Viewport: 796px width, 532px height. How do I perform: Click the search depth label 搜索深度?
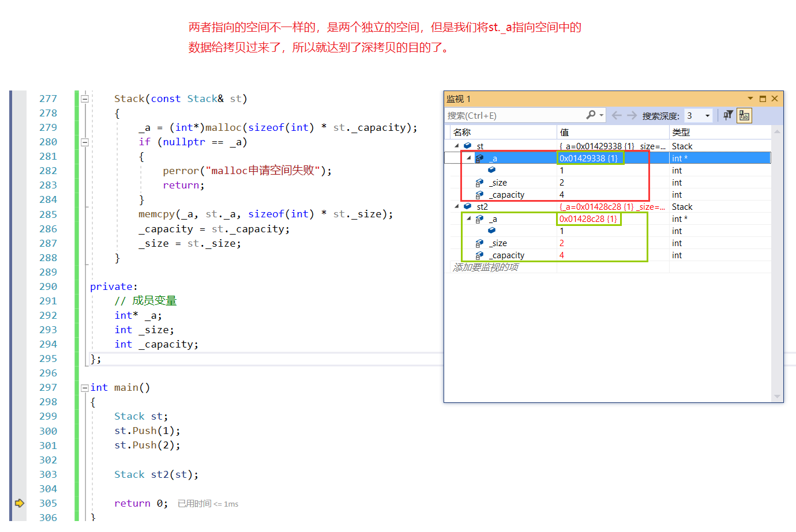[x=660, y=116]
